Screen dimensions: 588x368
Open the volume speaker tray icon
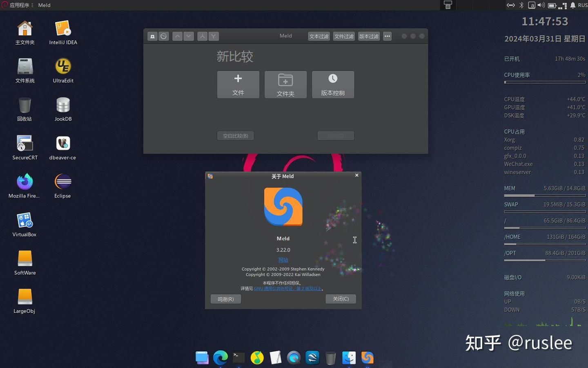(x=541, y=5)
